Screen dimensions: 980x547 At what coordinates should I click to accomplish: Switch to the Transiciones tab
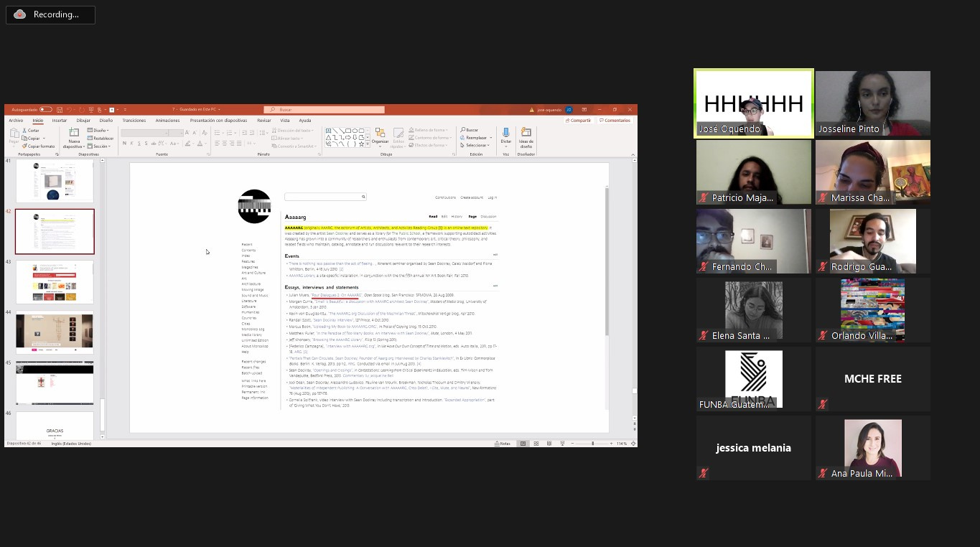134,121
